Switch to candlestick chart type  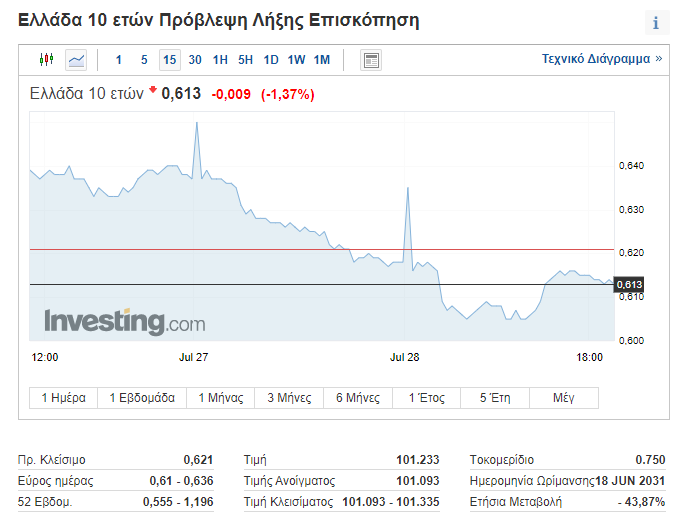(46, 60)
